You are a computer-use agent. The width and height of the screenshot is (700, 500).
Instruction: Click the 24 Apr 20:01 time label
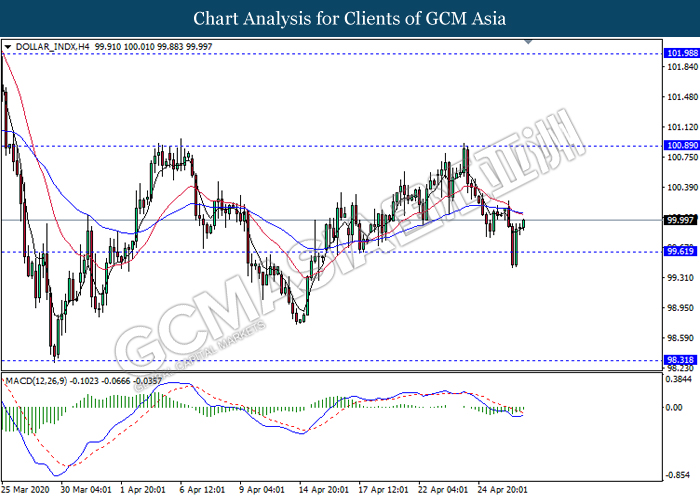503,490
